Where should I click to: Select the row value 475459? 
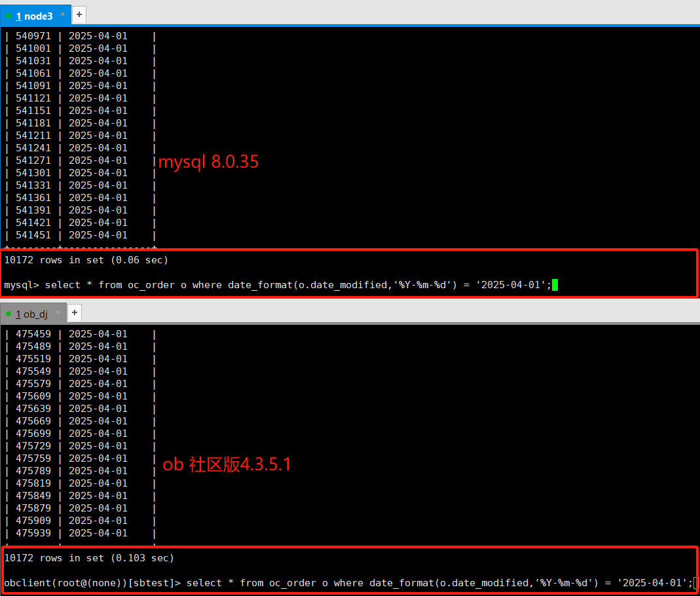click(33, 334)
